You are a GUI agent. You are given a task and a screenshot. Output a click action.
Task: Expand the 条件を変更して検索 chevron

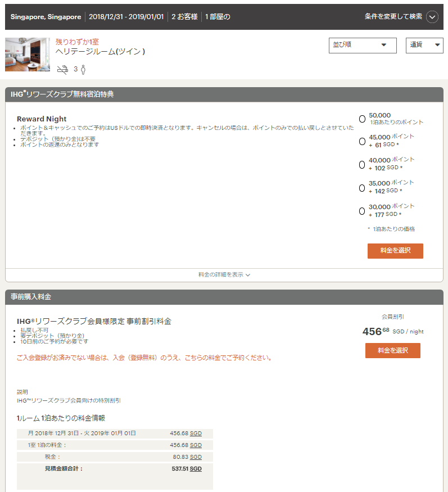432,17
